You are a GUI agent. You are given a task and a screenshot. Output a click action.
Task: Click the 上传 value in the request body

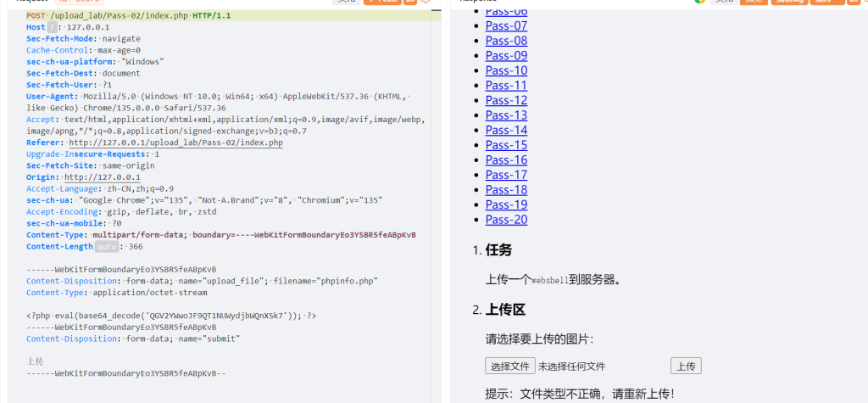coord(35,362)
